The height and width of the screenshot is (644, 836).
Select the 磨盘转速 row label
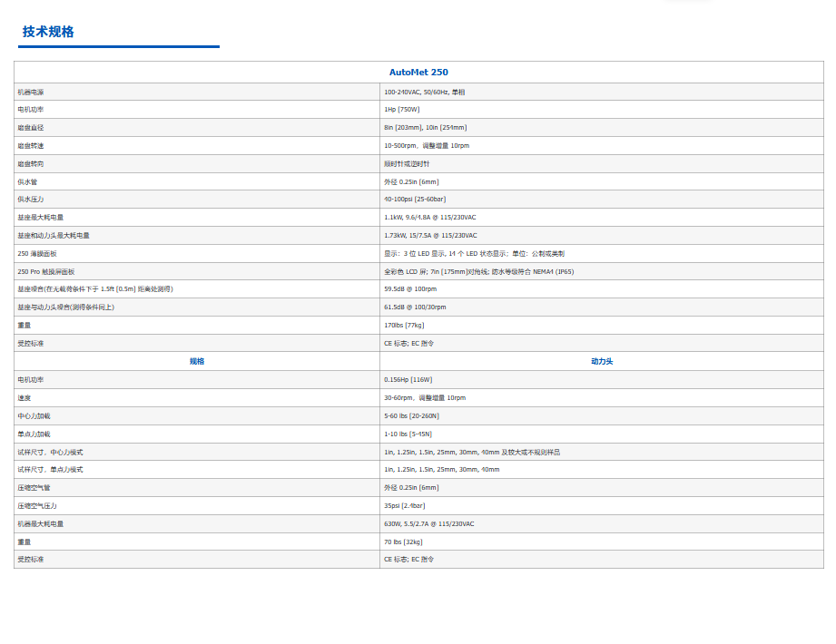click(x=31, y=146)
